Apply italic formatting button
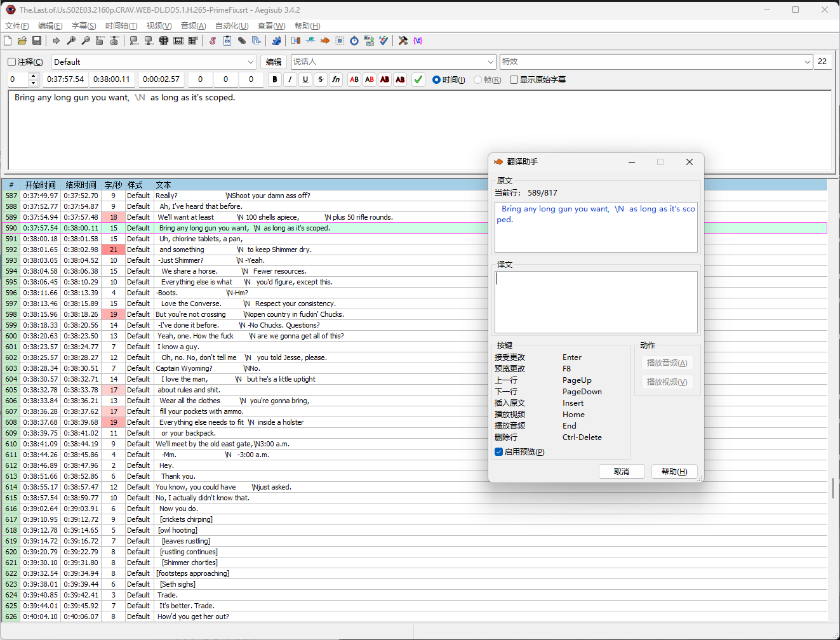 tap(290, 79)
